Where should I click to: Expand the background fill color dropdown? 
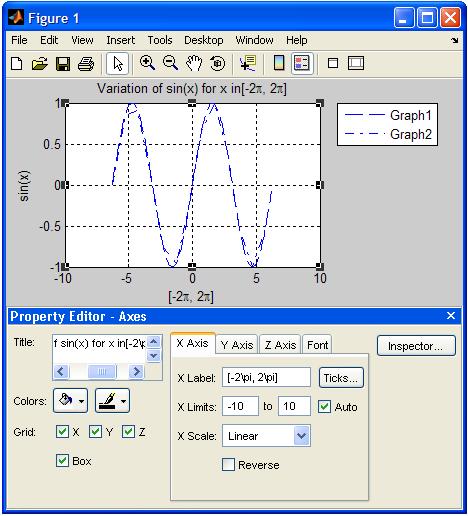70,400
